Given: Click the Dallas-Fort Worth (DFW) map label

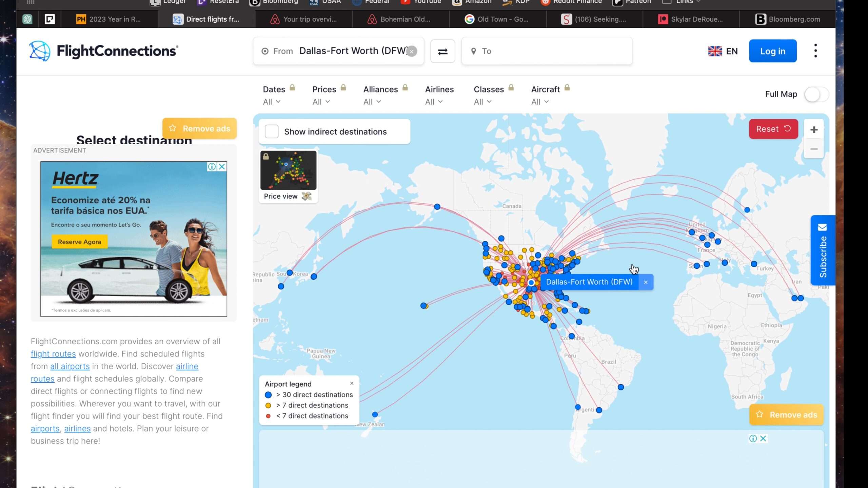Looking at the screenshot, I should pyautogui.click(x=589, y=282).
